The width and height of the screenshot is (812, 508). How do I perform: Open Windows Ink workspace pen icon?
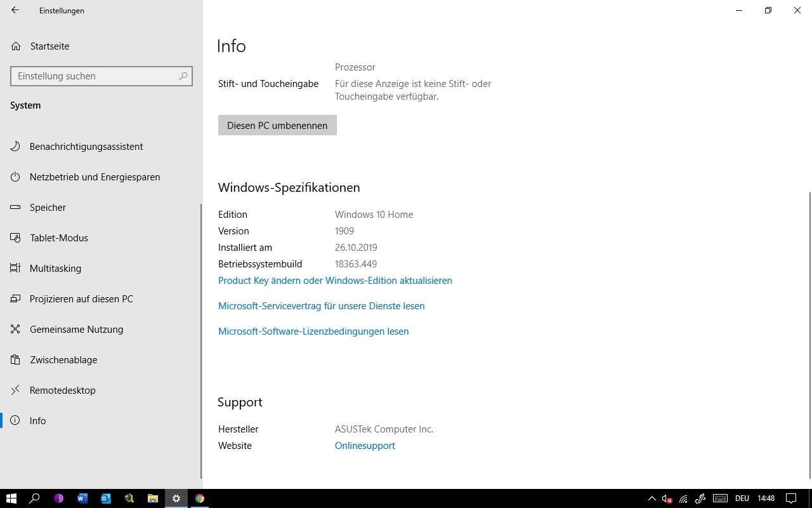point(700,498)
